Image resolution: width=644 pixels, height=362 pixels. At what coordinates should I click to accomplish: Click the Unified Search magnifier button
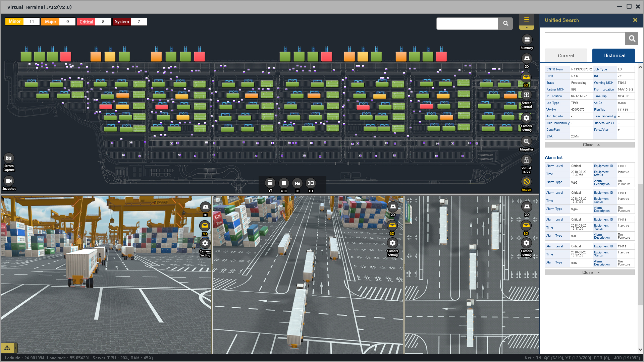(x=632, y=39)
